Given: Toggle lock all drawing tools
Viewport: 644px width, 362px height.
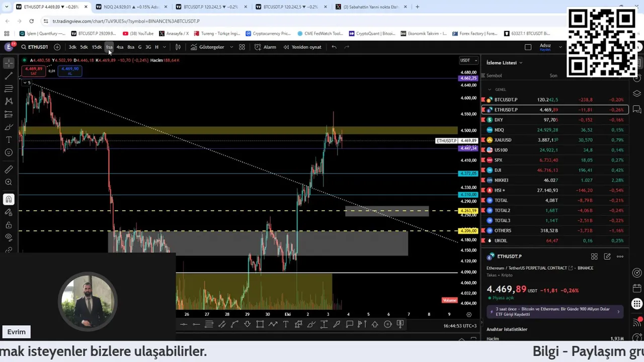Looking at the screenshot, I should tap(9, 225).
